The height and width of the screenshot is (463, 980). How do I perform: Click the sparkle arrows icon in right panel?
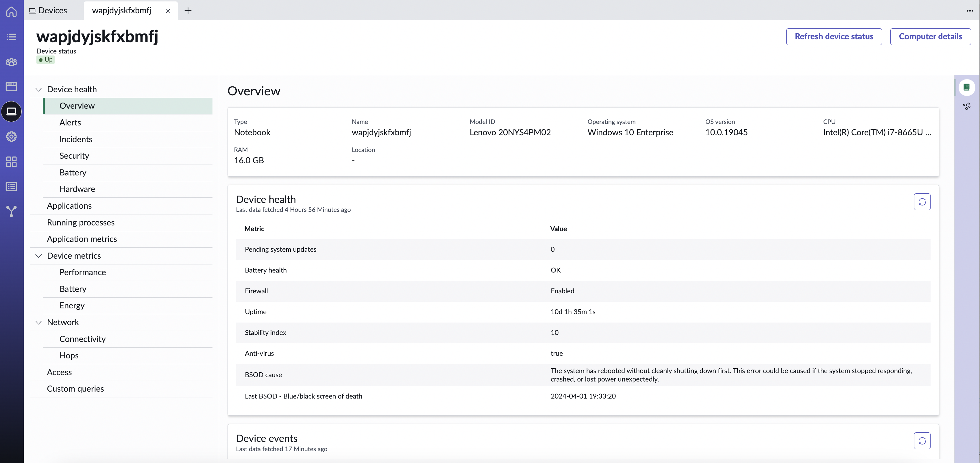(x=966, y=106)
